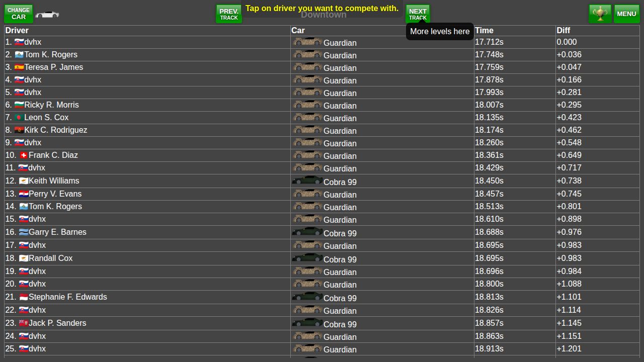The width and height of the screenshot is (644, 362).
Task: Go to the previous track
Action: tap(229, 14)
